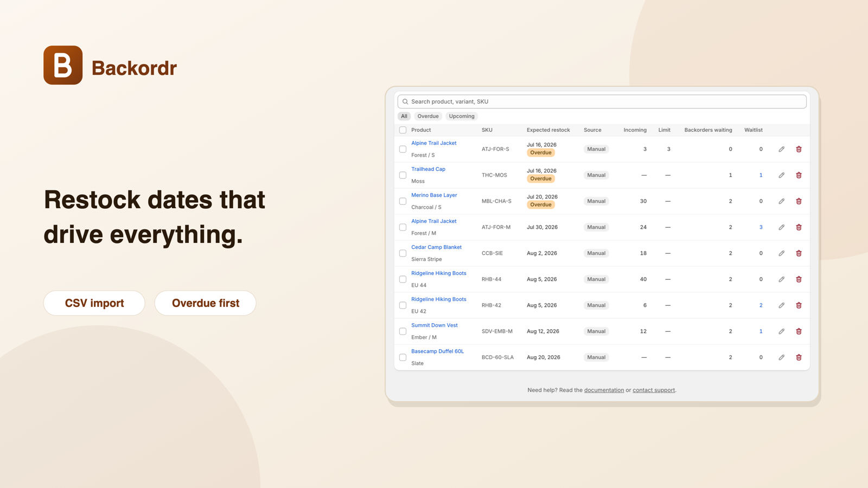This screenshot has height=488, width=868.
Task: Edit the ATJ-FOR-S row with pencil icon
Action: [x=781, y=149]
